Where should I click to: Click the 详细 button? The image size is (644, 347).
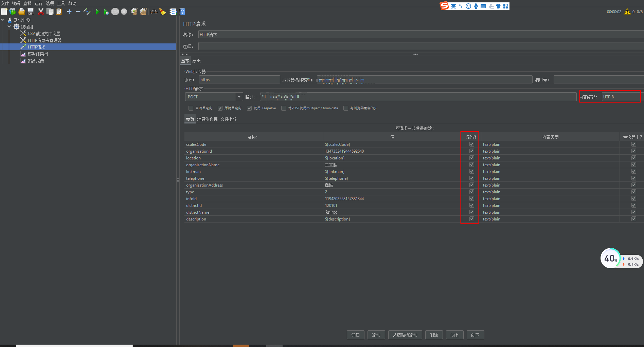356,335
